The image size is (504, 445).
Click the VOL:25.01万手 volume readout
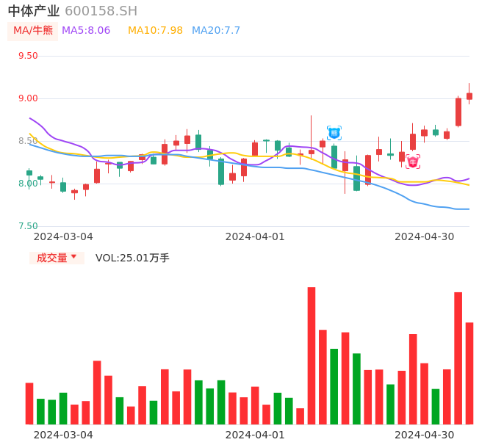tap(132, 258)
